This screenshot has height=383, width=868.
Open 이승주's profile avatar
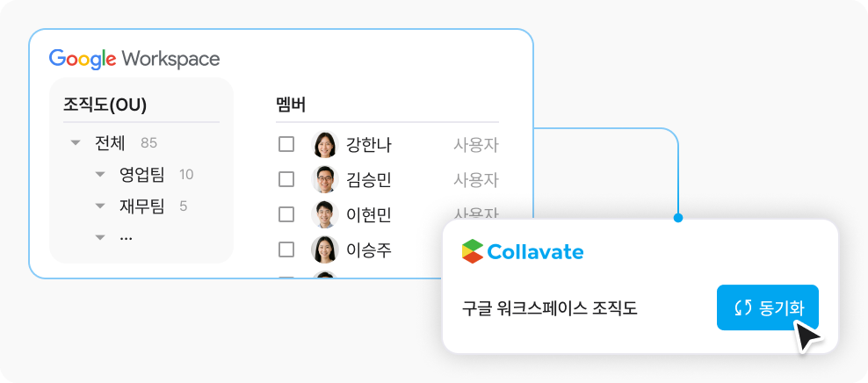pyautogui.click(x=325, y=249)
